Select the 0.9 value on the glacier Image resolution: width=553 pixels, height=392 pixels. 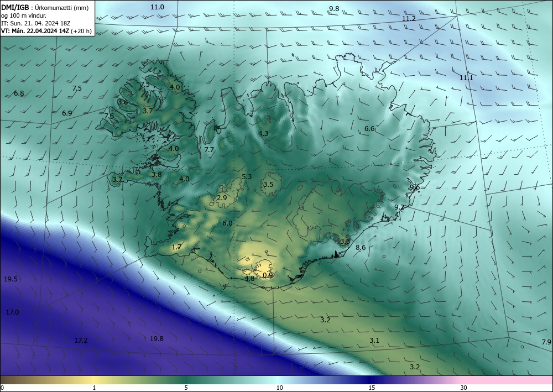tap(268, 275)
